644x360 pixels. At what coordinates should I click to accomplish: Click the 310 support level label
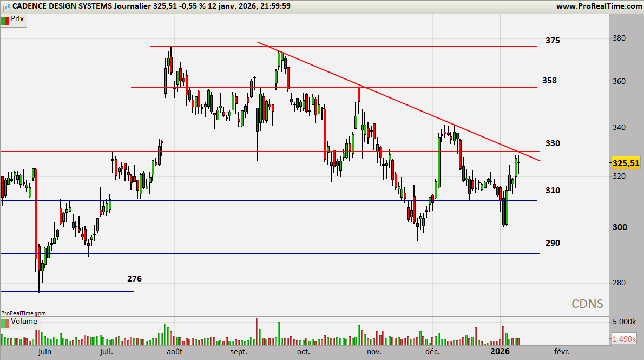click(553, 191)
